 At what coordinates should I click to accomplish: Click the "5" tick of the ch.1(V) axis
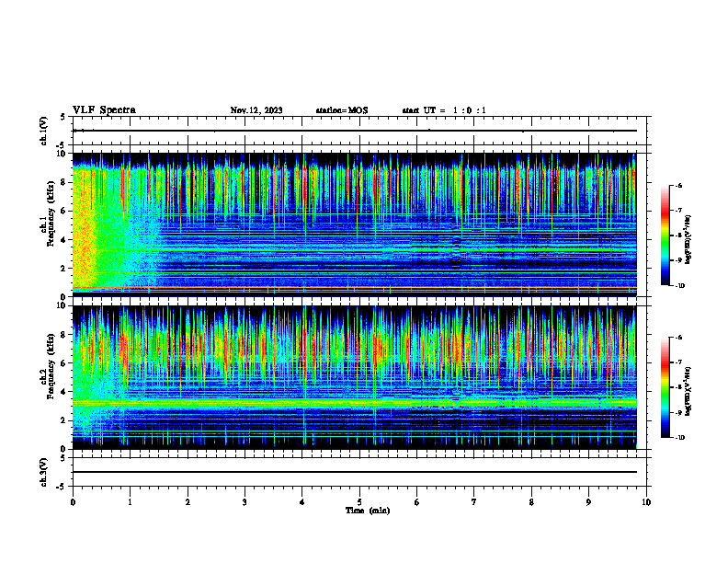coord(64,117)
